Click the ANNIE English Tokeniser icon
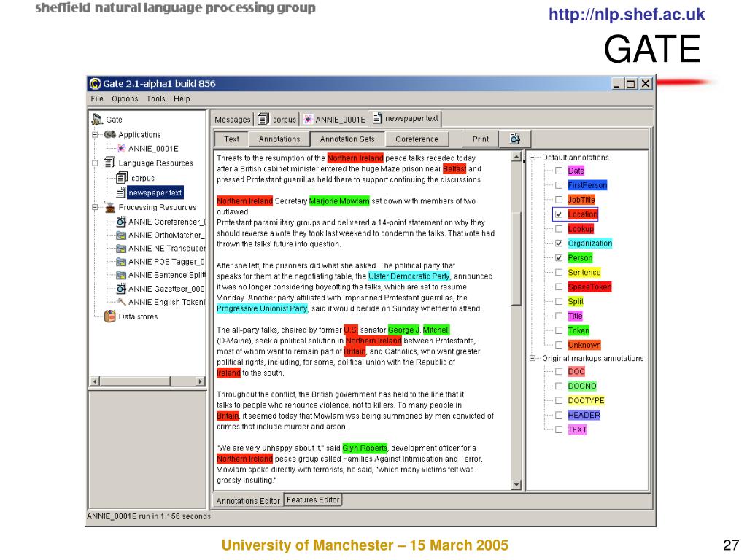The width and height of the screenshot is (747, 560). [122, 302]
